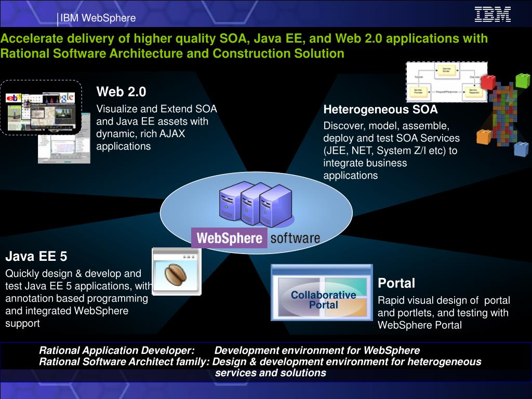The image size is (532, 399).
Task: Click the three servers icon
Action: click(x=256, y=204)
